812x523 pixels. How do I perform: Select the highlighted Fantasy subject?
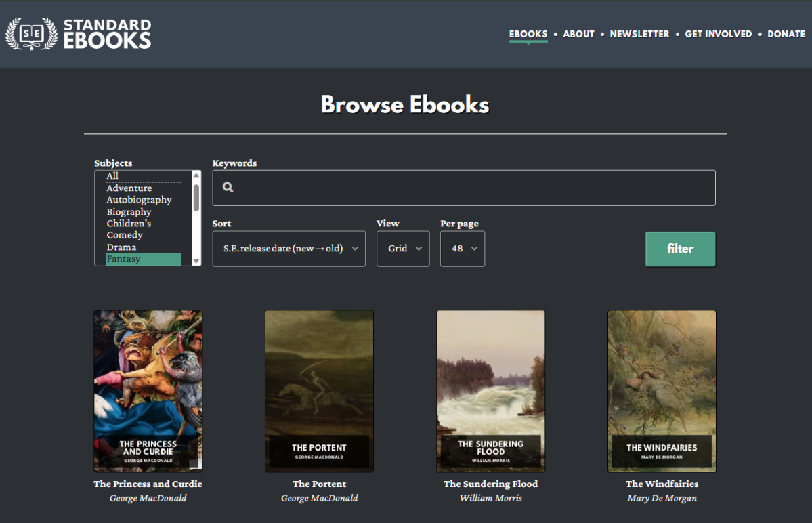tap(144, 259)
